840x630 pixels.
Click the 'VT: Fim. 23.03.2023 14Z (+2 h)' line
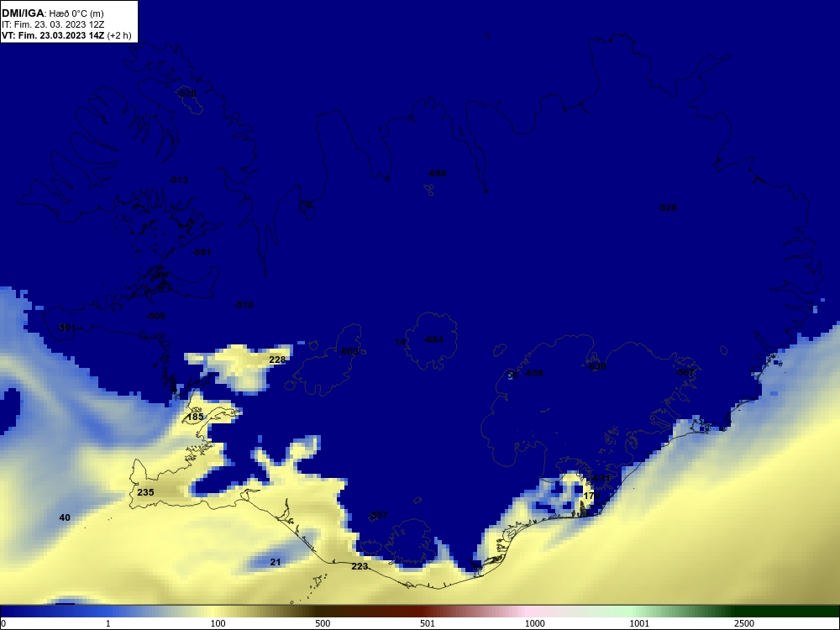click(x=66, y=36)
